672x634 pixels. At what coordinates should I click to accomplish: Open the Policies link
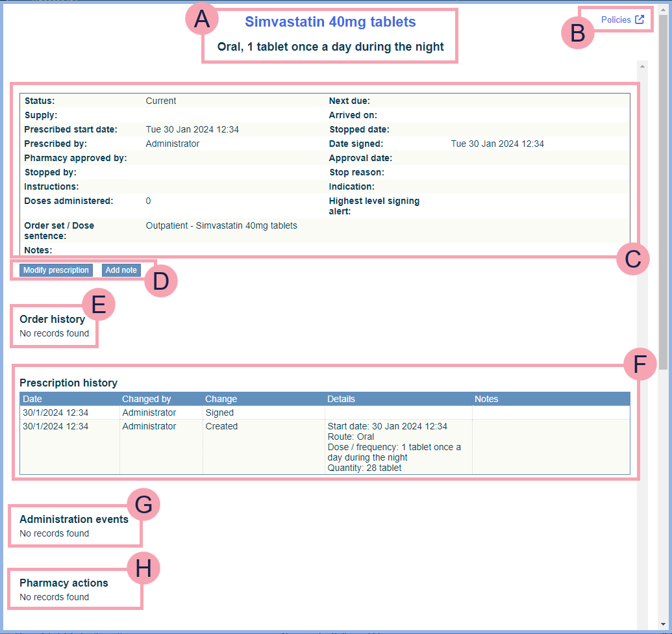coord(616,20)
